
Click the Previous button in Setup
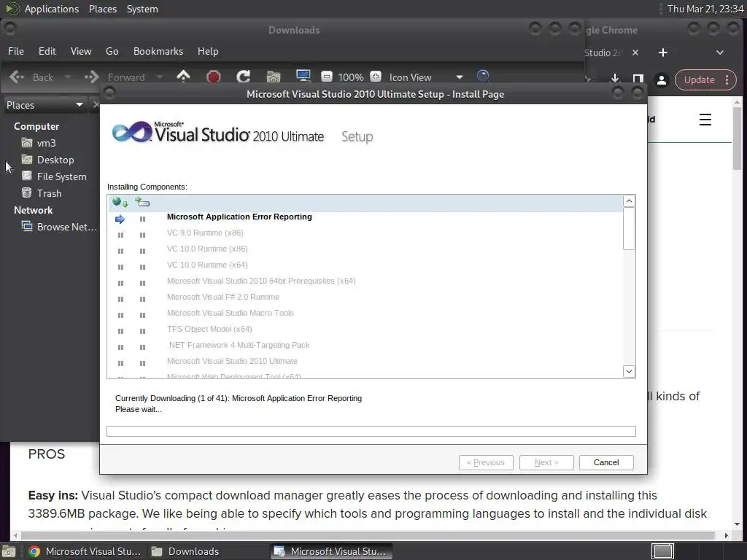[485, 462]
